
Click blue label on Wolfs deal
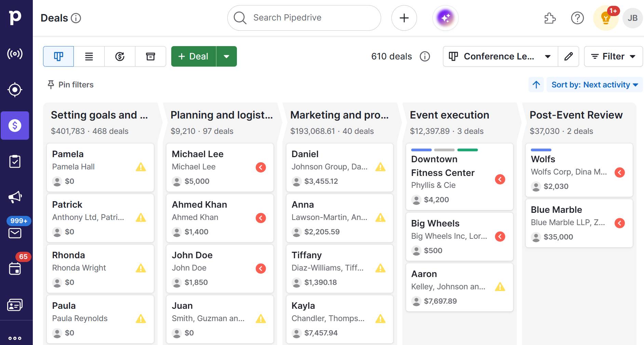541,150
